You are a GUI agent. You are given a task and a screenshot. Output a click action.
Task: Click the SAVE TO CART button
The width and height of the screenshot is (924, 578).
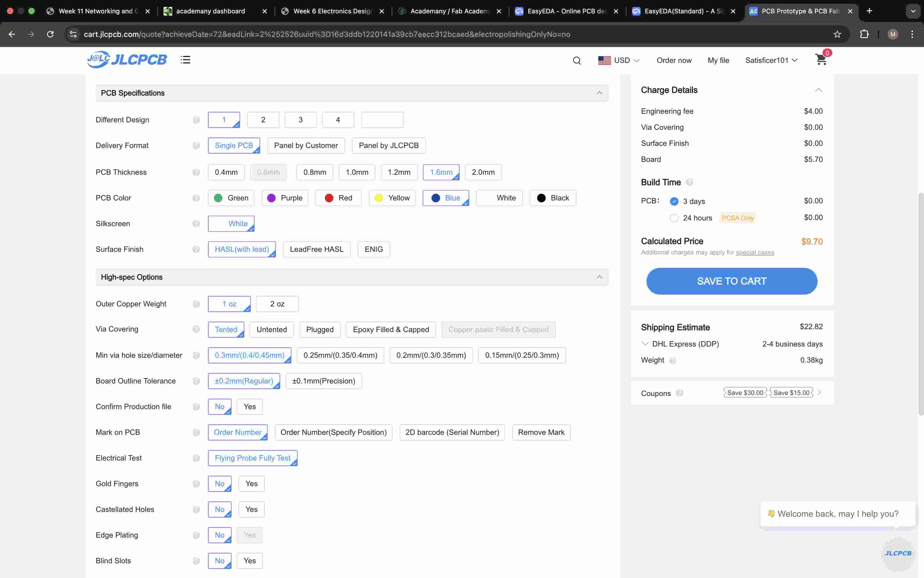coord(731,281)
